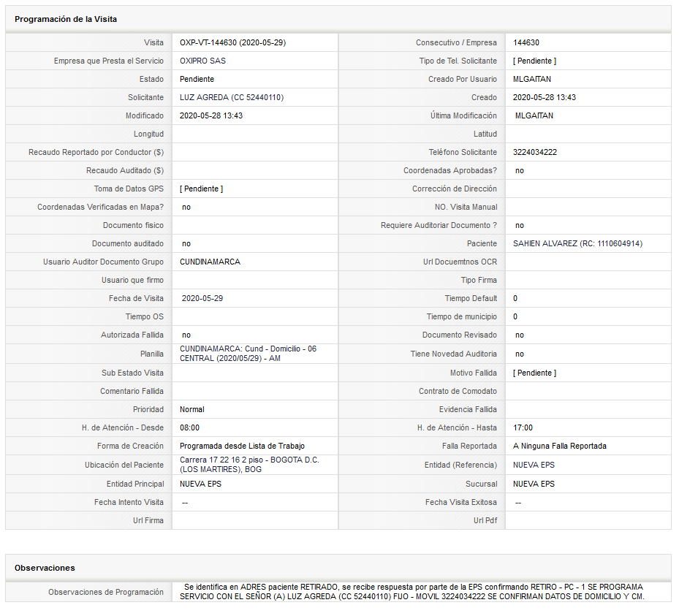Click the Observaciones section header

(x=45, y=568)
